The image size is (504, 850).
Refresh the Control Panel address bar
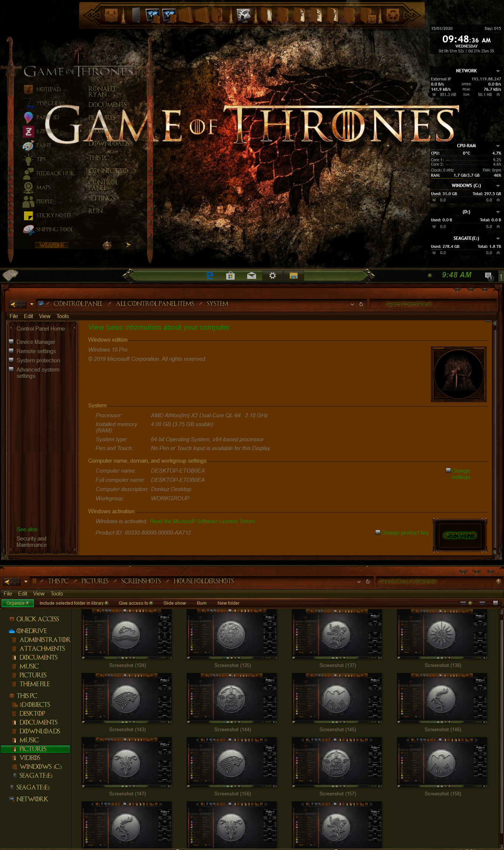(361, 304)
